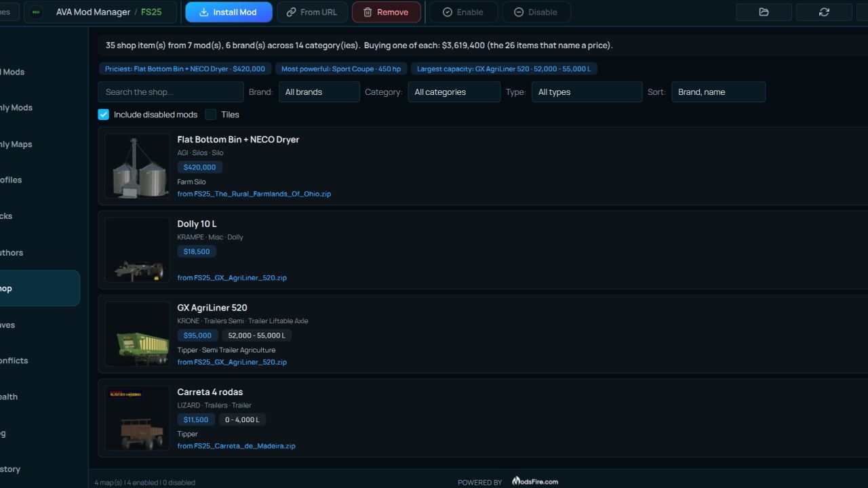Open the Profiles sidebar section
This screenshot has height=488, width=868.
(11, 180)
